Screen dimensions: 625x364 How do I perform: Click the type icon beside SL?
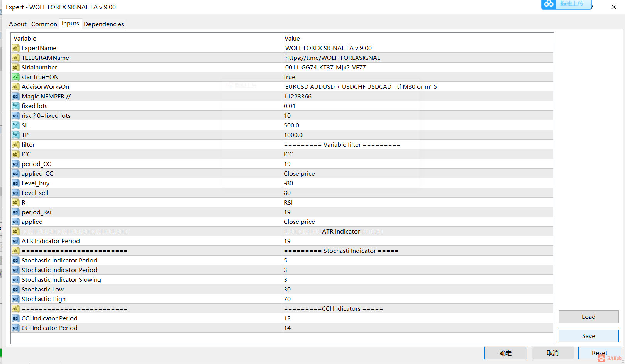point(15,125)
